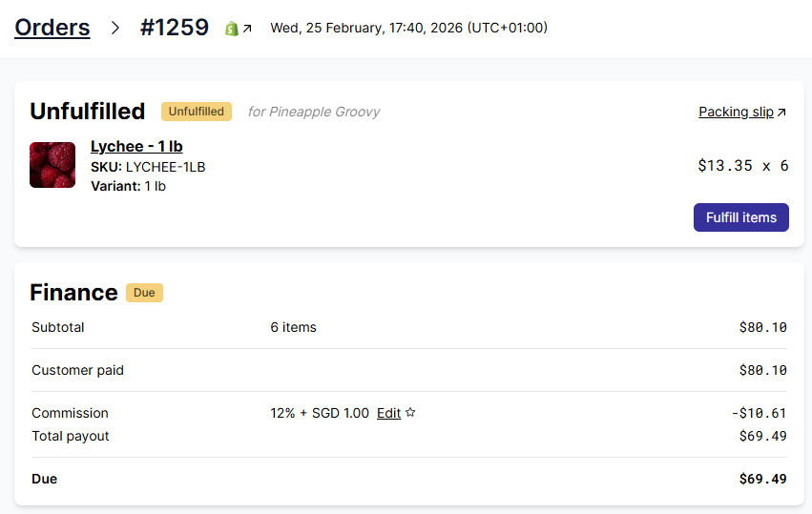
Task: Click the SKU LYCHEE-1LB text
Action: (148, 167)
